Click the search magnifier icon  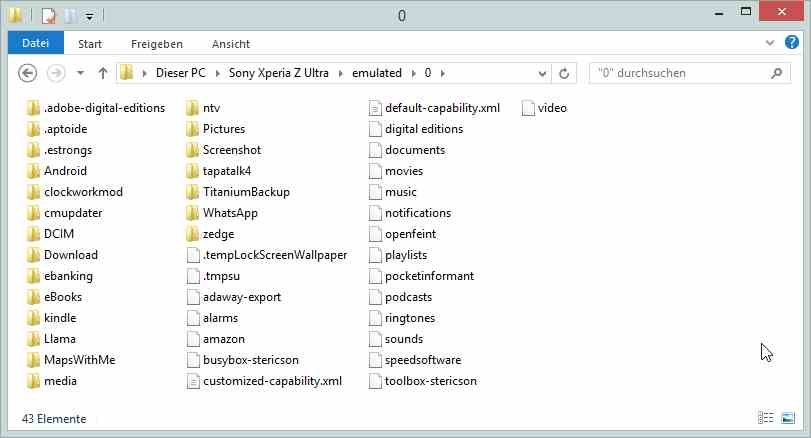pyautogui.click(x=776, y=73)
